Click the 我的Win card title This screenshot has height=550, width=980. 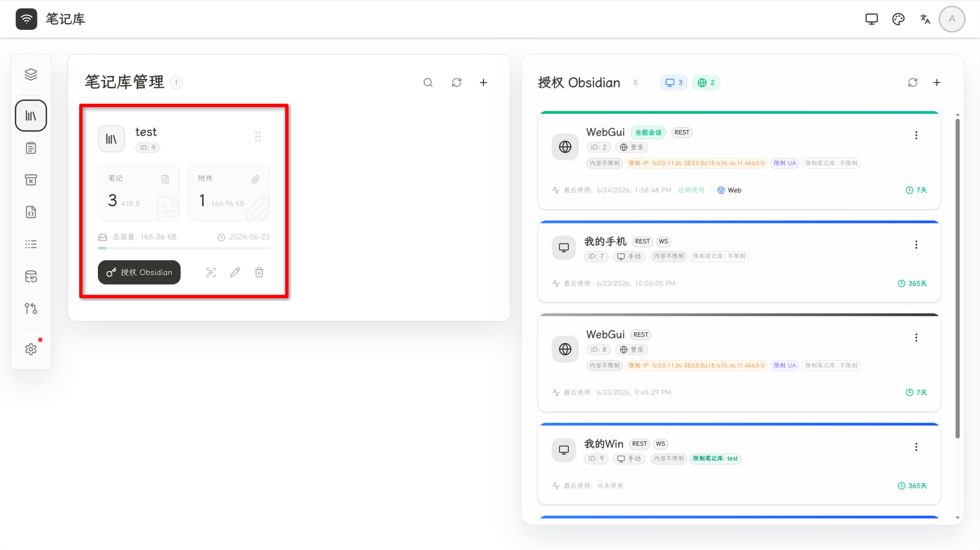click(x=603, y=444)
